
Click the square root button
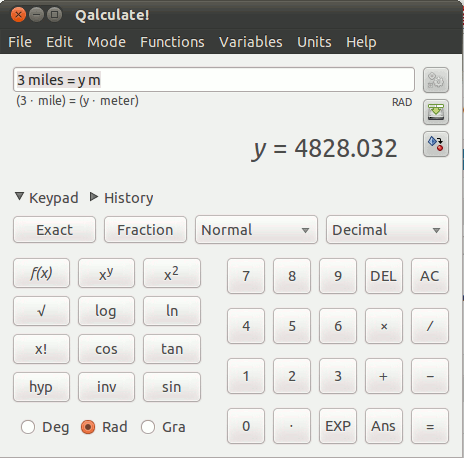click(x=41, y=311)
